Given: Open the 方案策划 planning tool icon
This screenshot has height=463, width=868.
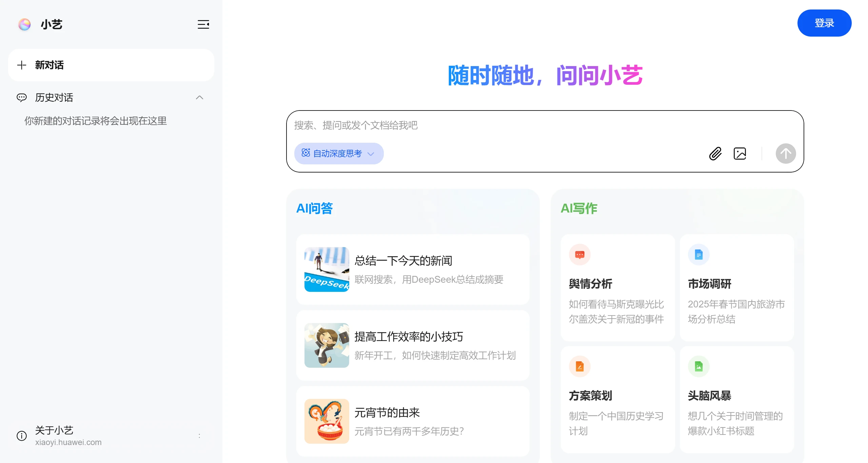Looking at the screenshot, I should click(x=580, y=366).
